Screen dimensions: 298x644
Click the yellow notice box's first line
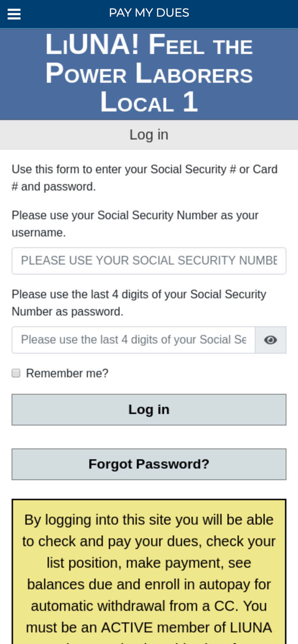(x=149, y=520)
